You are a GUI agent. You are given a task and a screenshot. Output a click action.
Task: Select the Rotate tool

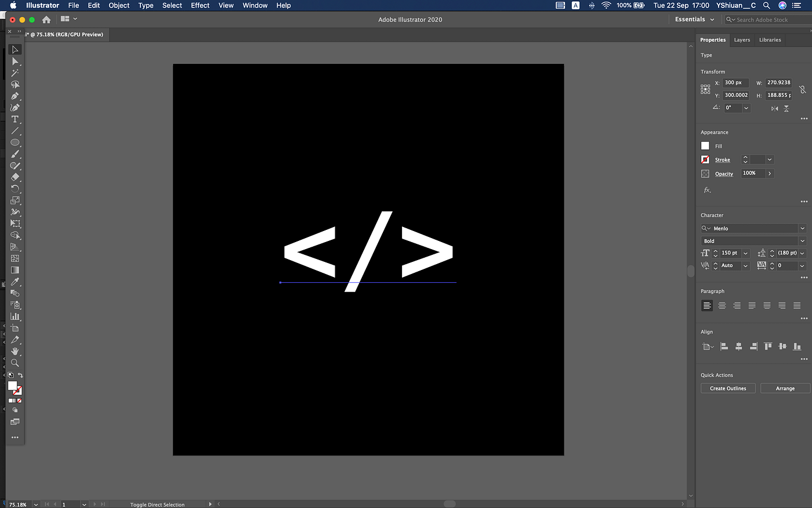point(15,189)
